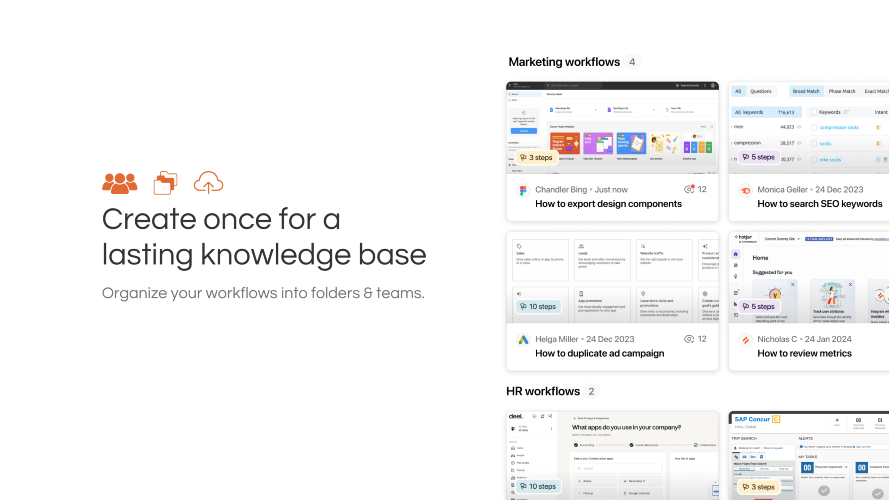
Task: Open the Hotjar site selector dropdown
Action: 782,239
